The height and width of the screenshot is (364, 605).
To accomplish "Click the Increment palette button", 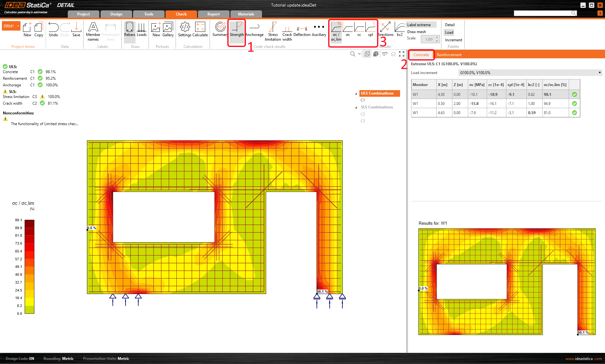I will pyautogui.click(x=453, y=40).
